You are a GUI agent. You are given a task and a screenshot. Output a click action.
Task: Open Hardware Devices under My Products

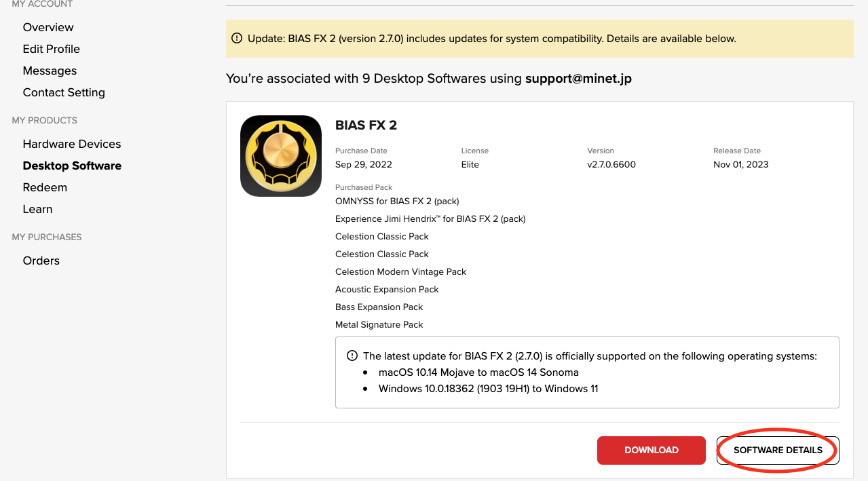pyautogui.click(x=72, y=144)
